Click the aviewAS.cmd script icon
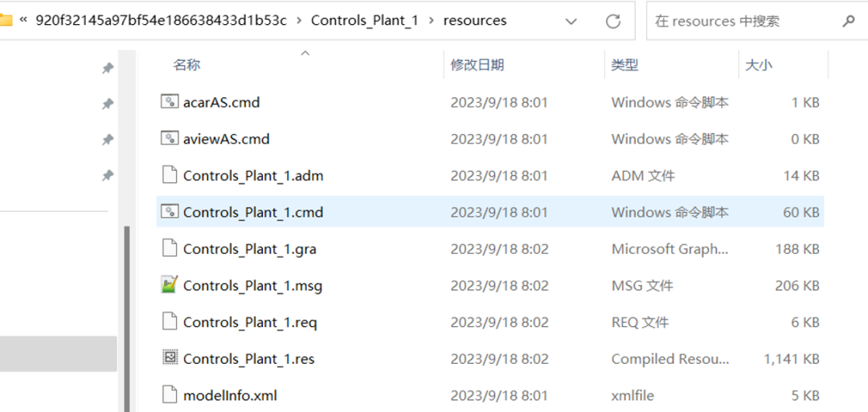The width and height of the screenshot is (868, 412). [x=170, y=138]
